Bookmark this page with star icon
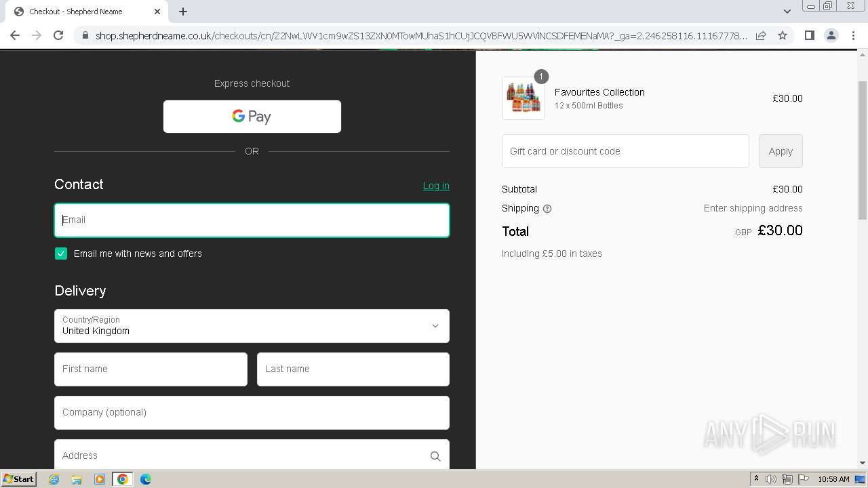Screen dimensions: 868x488 point(783,35)
